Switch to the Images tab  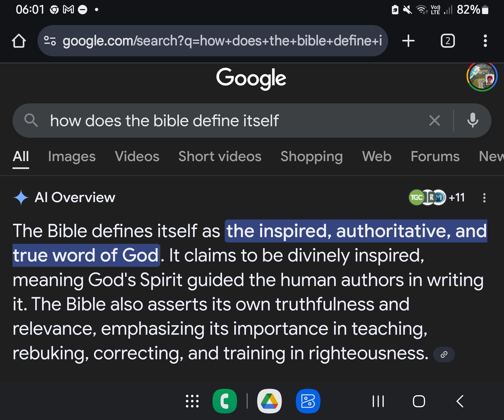[x=72, y=157]
